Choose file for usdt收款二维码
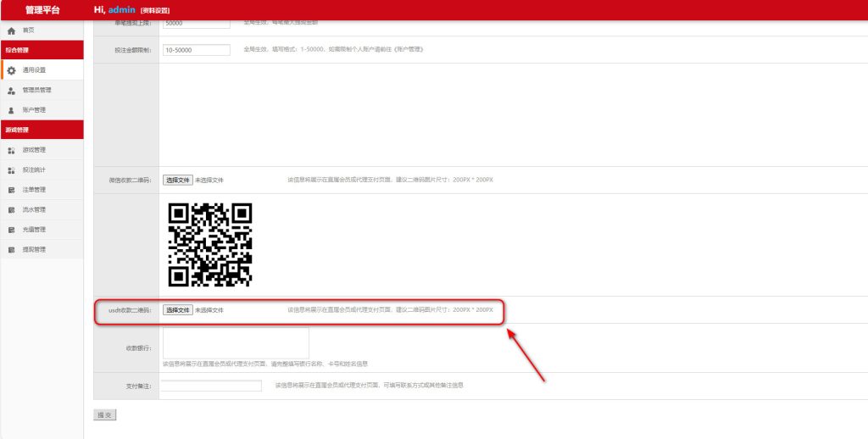868x439 pixels. (x=178, y=310)
